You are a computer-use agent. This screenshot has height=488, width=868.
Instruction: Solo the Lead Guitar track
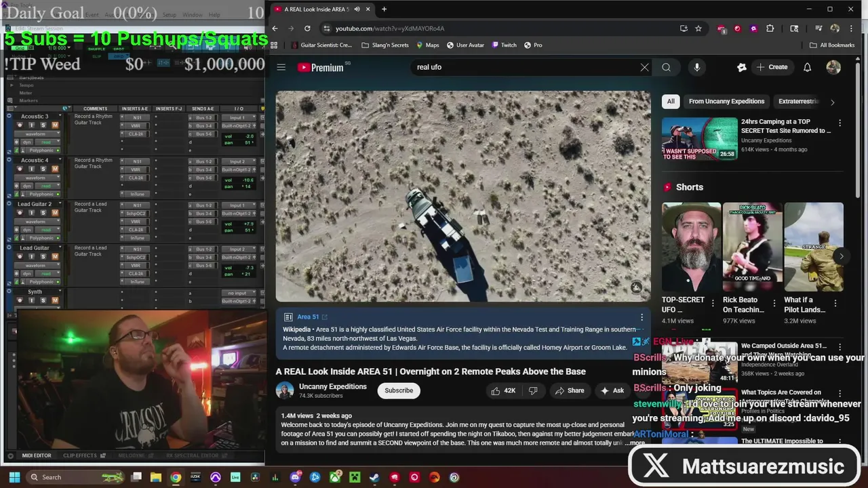click(43, 256)
